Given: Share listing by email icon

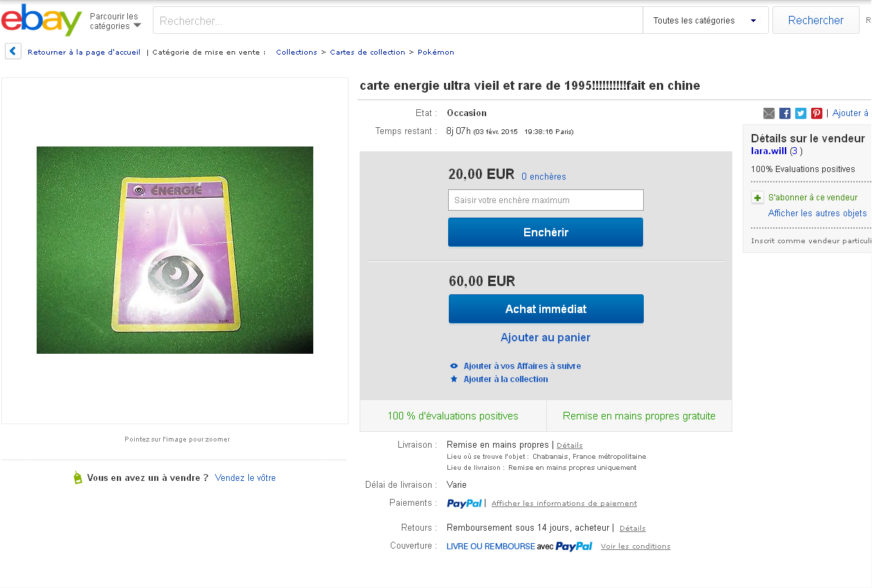Looking at the screenshot, I should click(769, 113).
